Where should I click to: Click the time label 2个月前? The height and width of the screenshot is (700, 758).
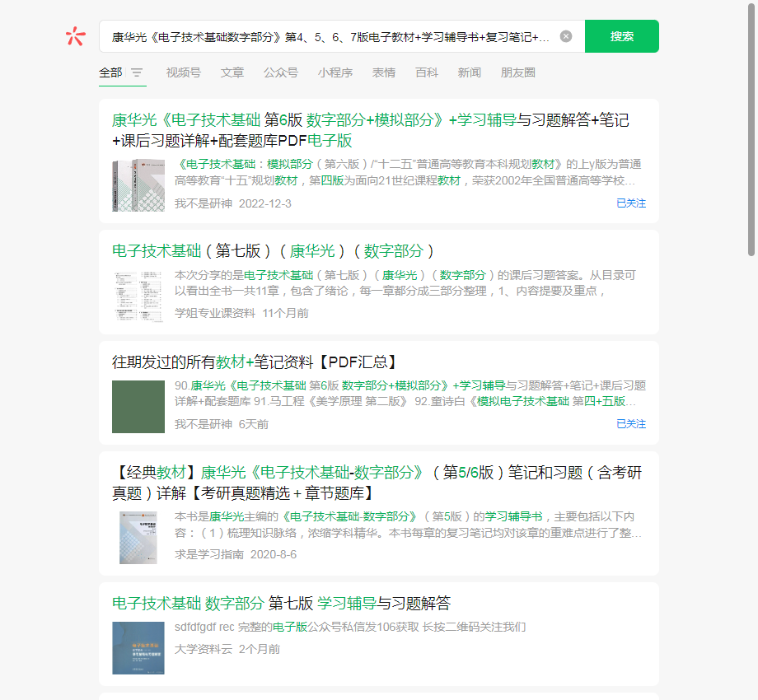[x=260, y=649]
